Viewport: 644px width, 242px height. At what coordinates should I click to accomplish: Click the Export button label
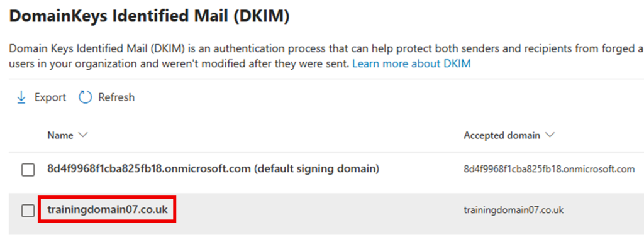point(50,97)
